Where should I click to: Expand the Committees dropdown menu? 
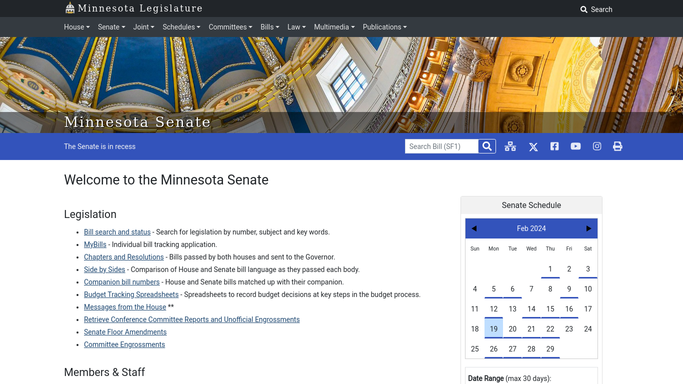tap(230, 27)
